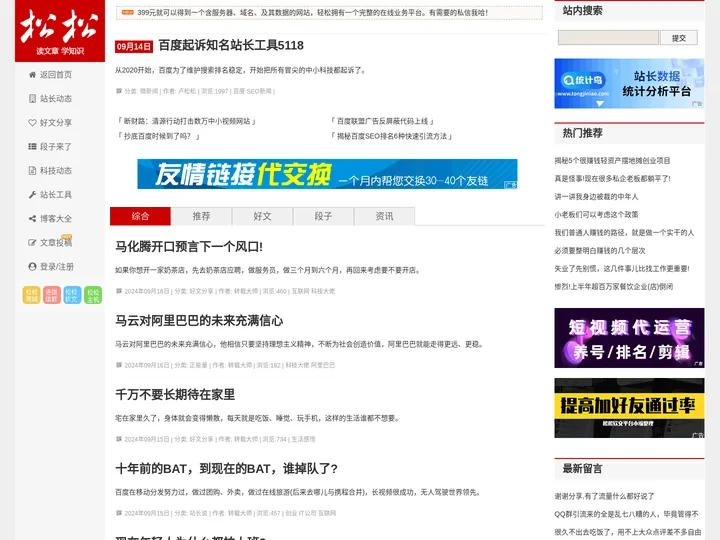Open hot link 必须要整明白赚钱的几个层次
Image resolution: width=720 pixels, height=540 pixels.
[600, 251]
